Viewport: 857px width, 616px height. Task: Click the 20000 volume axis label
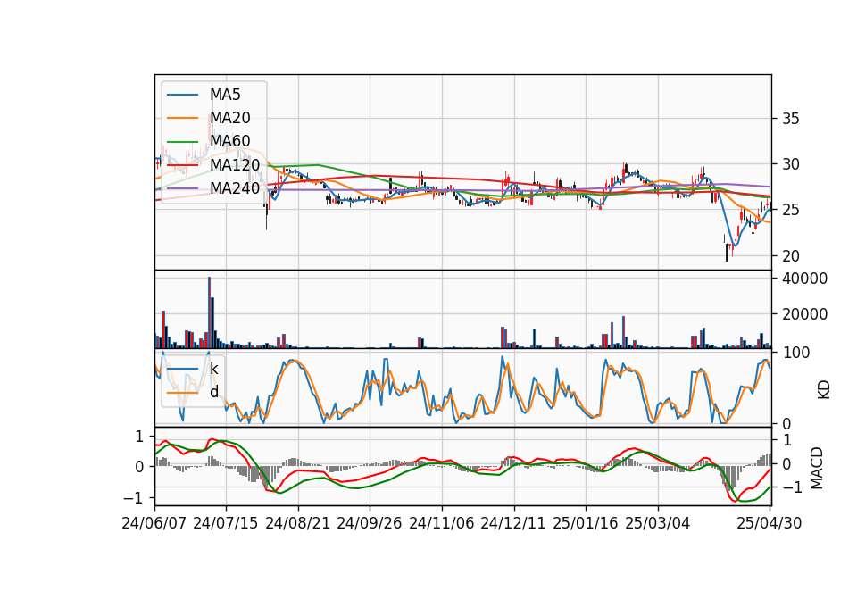pyautogui.click(x=804, y=314)
